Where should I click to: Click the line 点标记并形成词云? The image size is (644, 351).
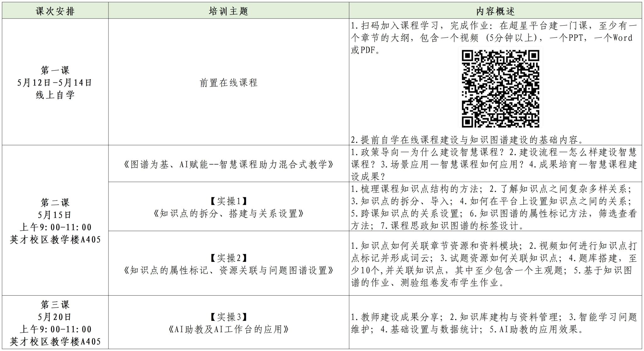point(494,258)
